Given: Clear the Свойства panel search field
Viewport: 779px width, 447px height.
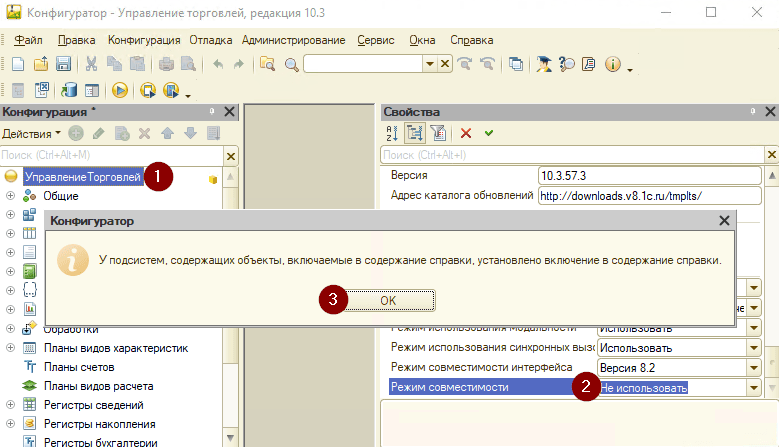Looking at the screenshot, I should click(771, 155).
